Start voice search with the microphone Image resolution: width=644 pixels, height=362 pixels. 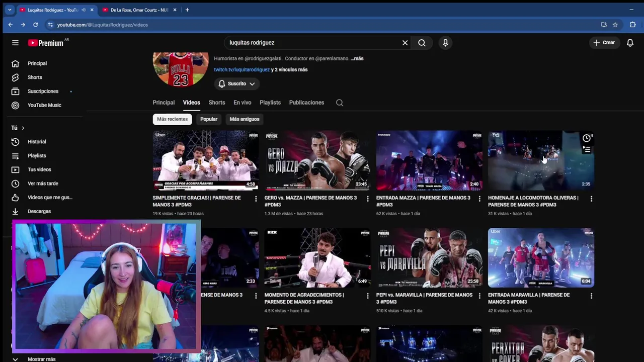(x=445, y=43)
